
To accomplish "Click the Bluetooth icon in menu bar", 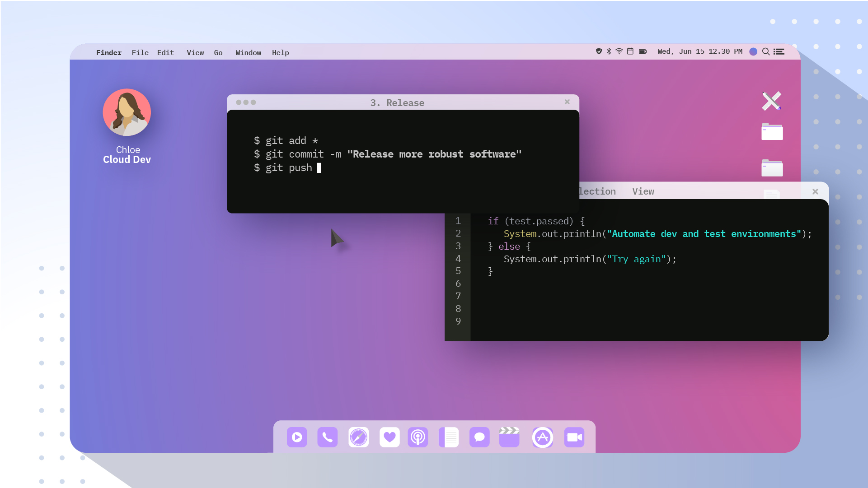I will pyautogui.click(x=609, y=51).
